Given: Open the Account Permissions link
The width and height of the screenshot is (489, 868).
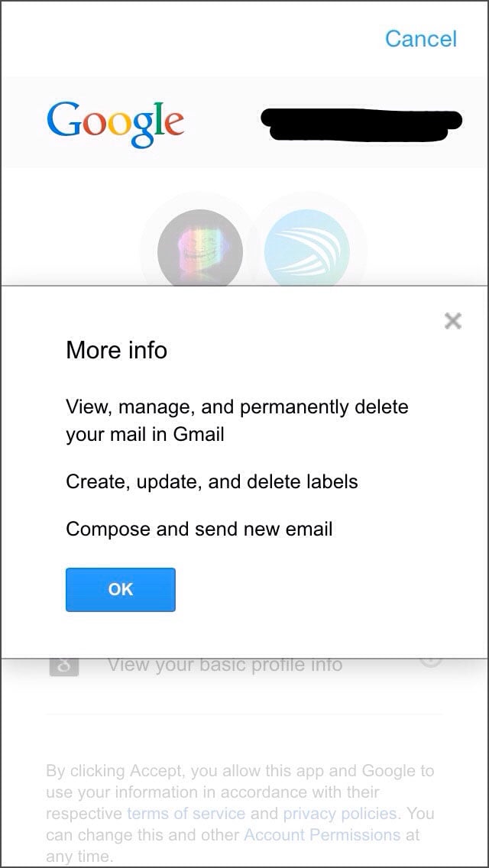Looking at the screenshot, I should (x=322, y=835).
